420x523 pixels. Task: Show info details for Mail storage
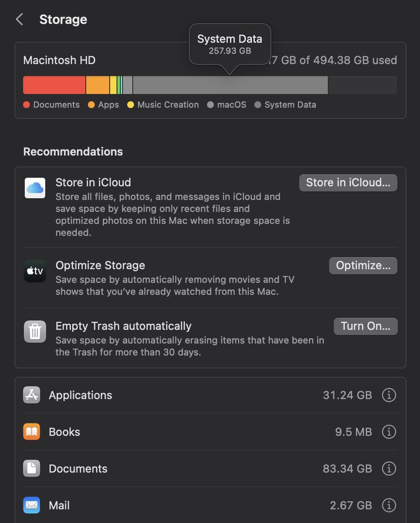pos(388,505)
